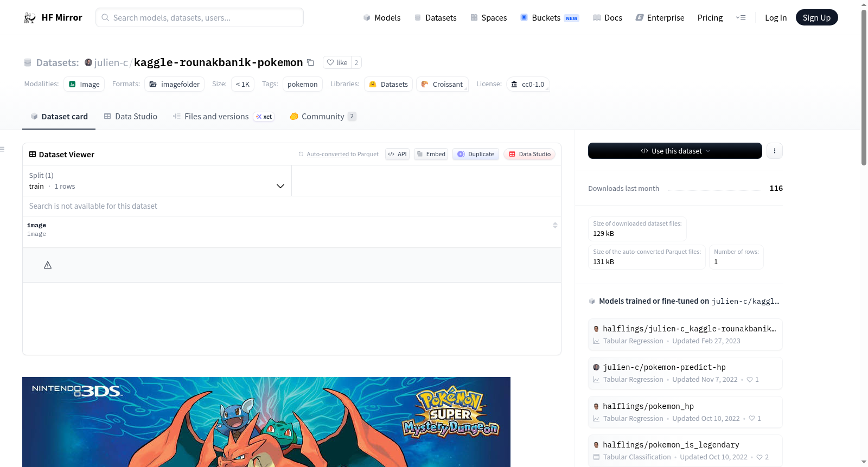Open Buckets in top navigation
The height and width of the screenshot is (467, 868).
point(550,18)
